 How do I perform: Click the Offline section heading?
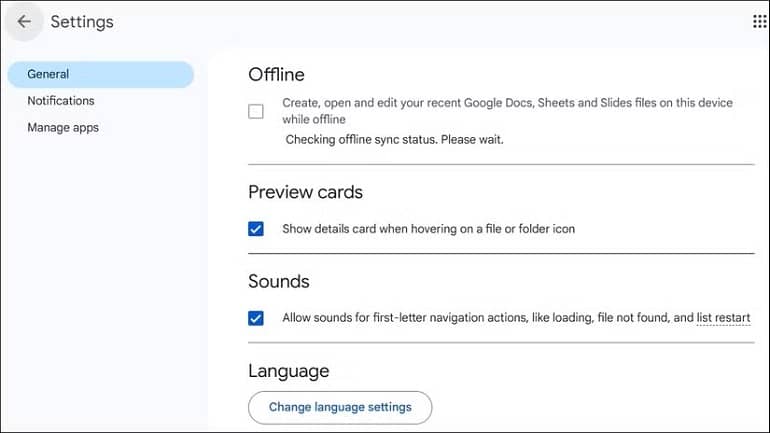(x=276, y=75)
